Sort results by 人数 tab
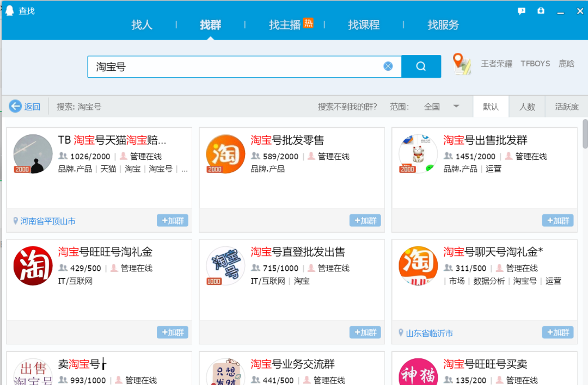 click(526, 107)
